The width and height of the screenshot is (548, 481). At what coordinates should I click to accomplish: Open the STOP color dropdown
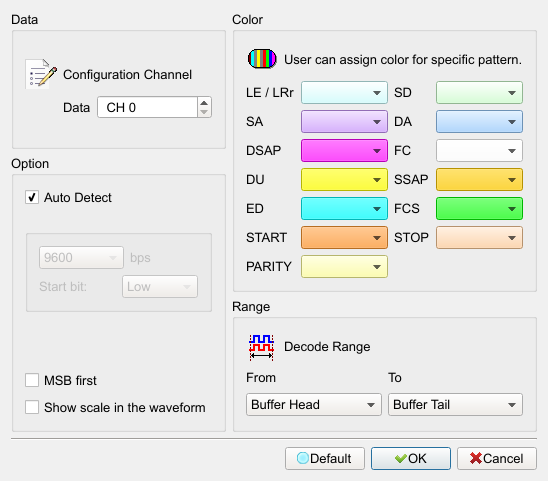tap(479, 238)
